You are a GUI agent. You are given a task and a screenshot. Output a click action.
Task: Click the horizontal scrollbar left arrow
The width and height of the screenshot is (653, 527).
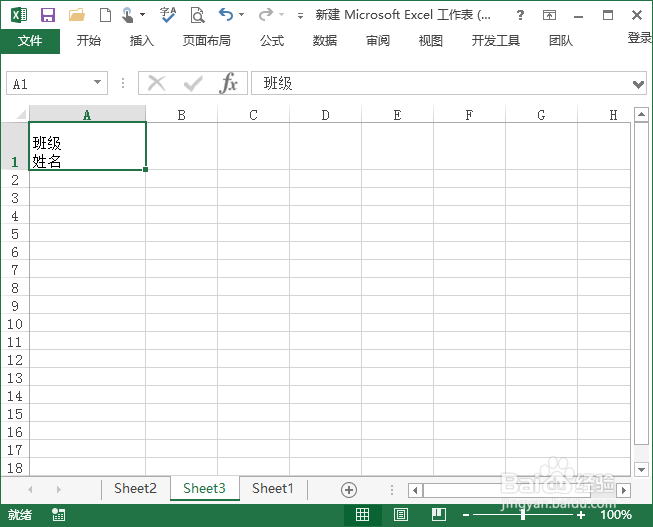[x=415, y=490]
